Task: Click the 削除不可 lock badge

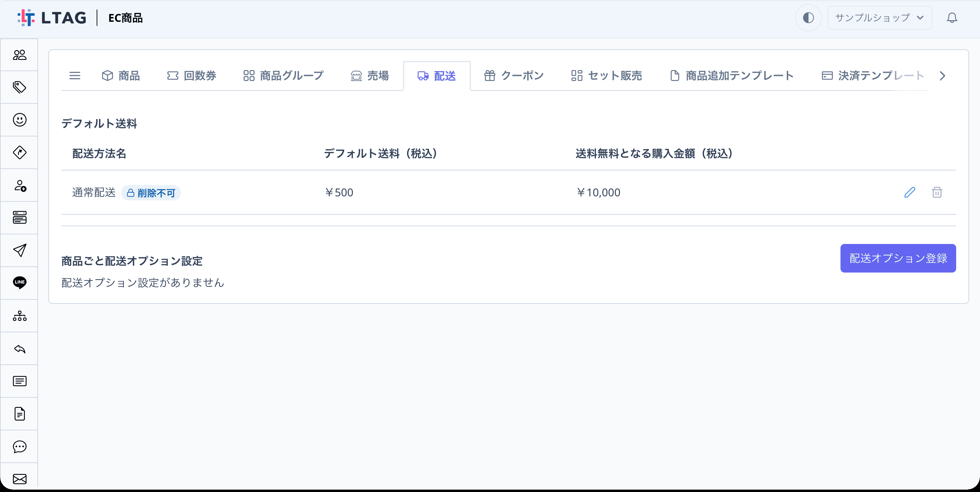Action: pos(151,193)
